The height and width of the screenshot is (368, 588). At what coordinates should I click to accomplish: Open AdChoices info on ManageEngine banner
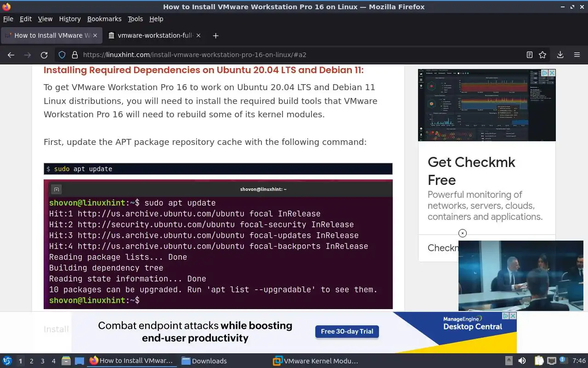[x=506, y=316]
